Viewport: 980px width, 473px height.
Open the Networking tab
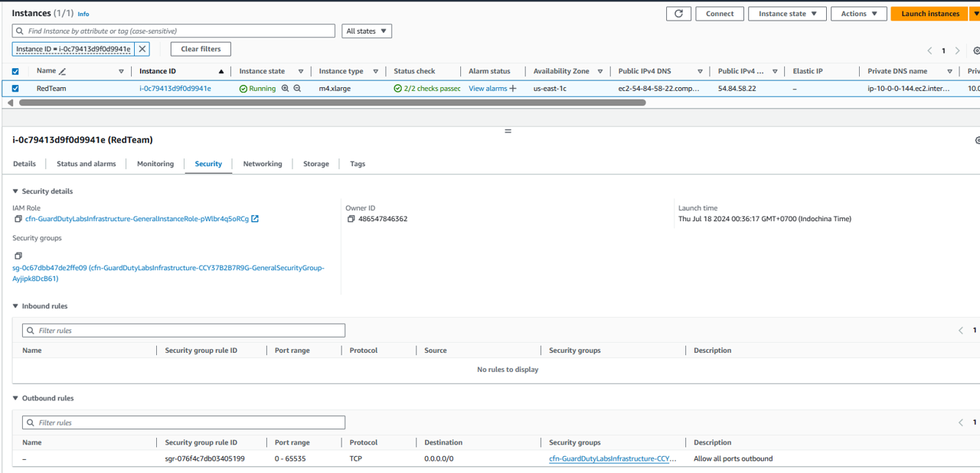(263, 164)
